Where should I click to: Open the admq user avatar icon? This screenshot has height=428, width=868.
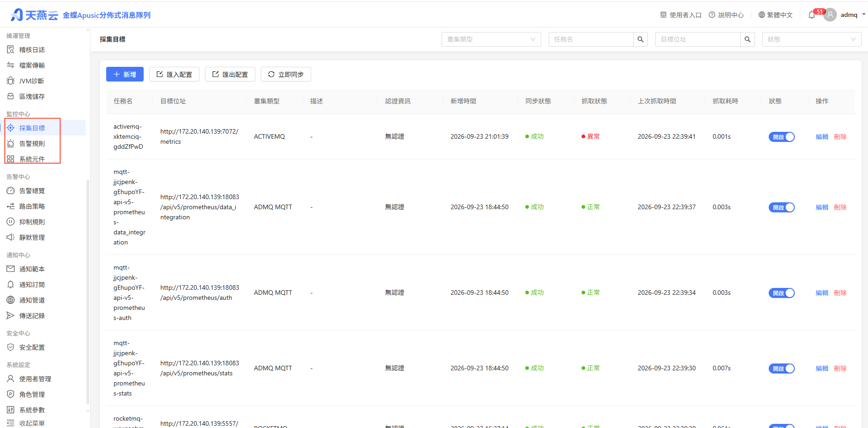830,15
